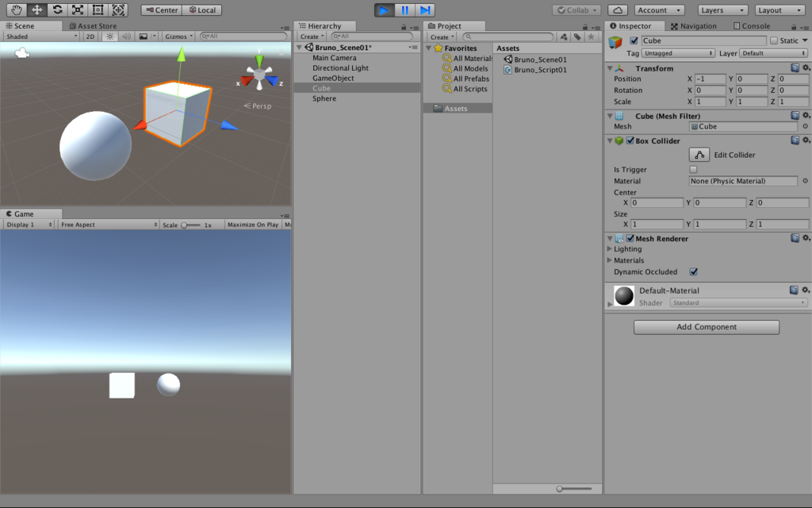Open the Free Aspect dropdown

pyautogui.click(x=109, y=225)
